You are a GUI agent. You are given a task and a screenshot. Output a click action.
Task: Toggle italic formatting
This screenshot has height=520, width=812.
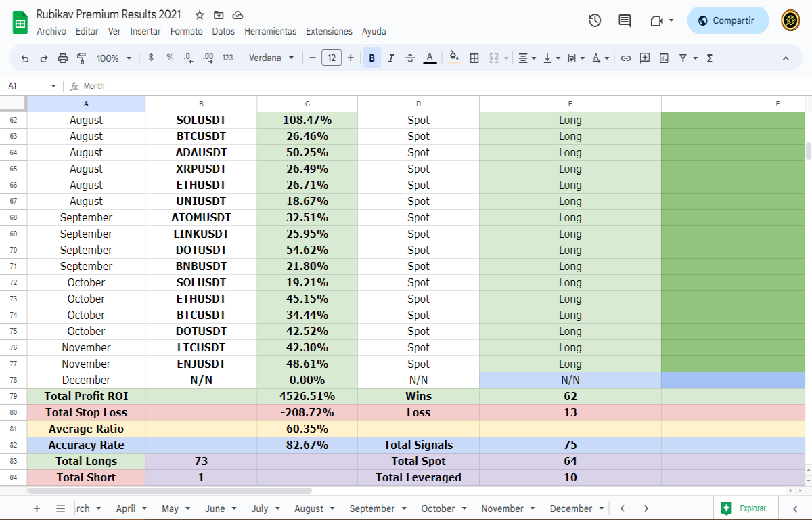coord(391,58)
